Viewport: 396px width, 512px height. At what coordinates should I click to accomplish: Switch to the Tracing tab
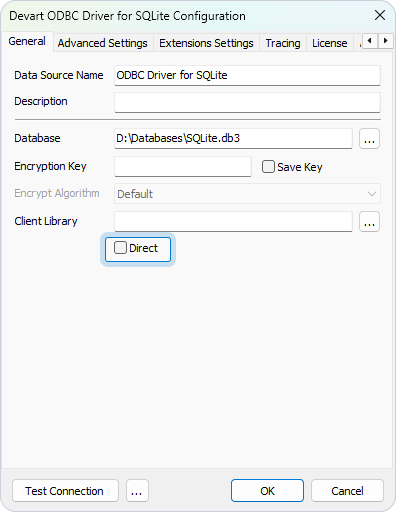pos(283,43)
